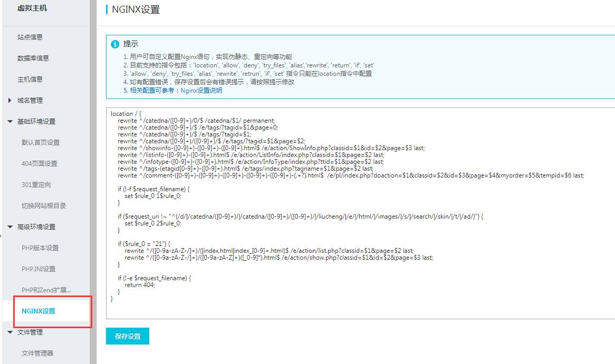
Task: Open 文件管理器 in the sidebar
Action: (37, 353)
